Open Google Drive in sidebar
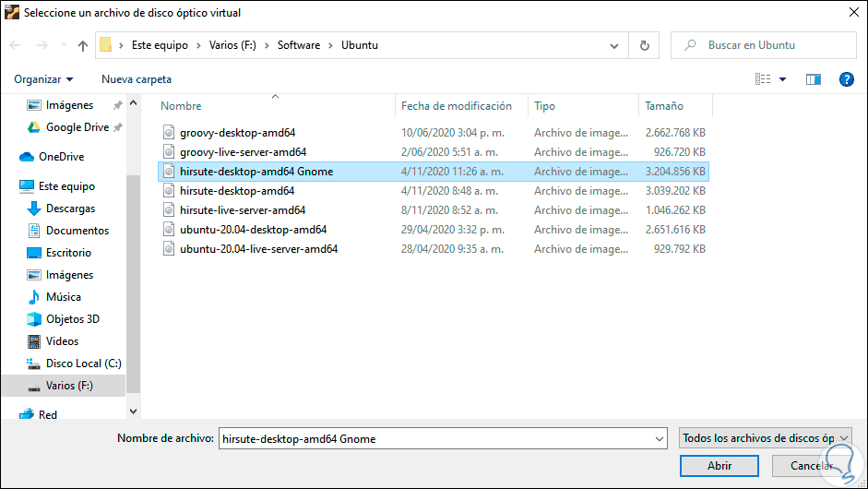 77,126
